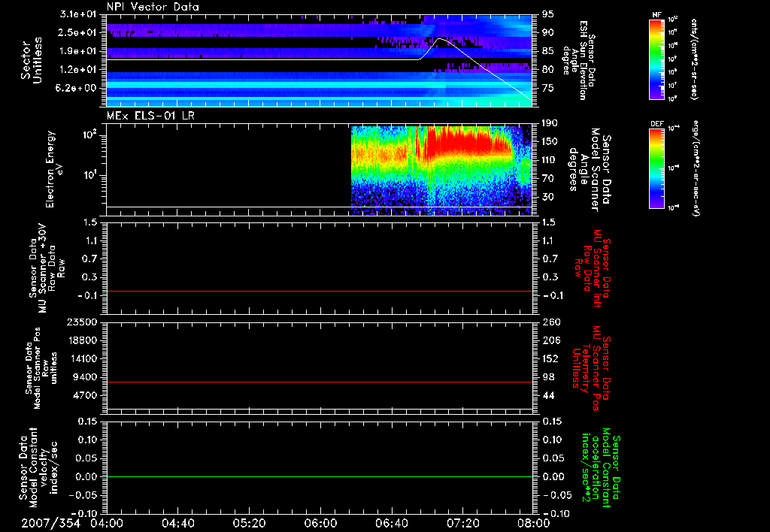Click the "1.2e+01" sector tick value
Viewport: 770px width, 532px height.
coord(78,70)
